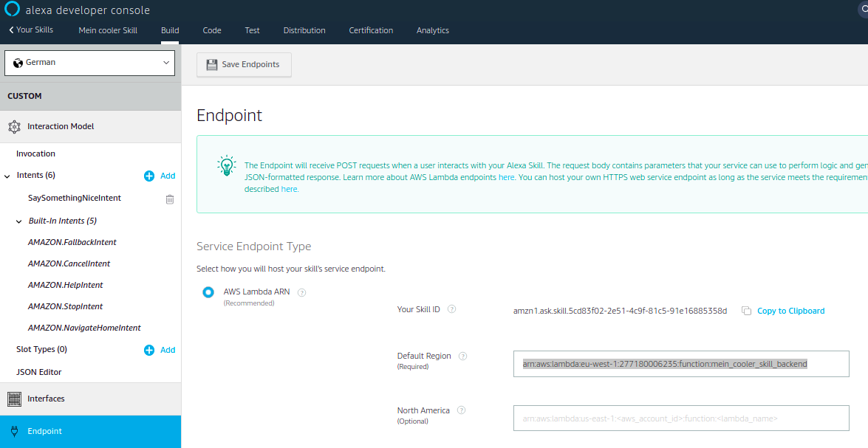The width and height of the screenshot is (868, 448).
Task: Click the globe icon in language selector
Action: click(x=18, y=63)
